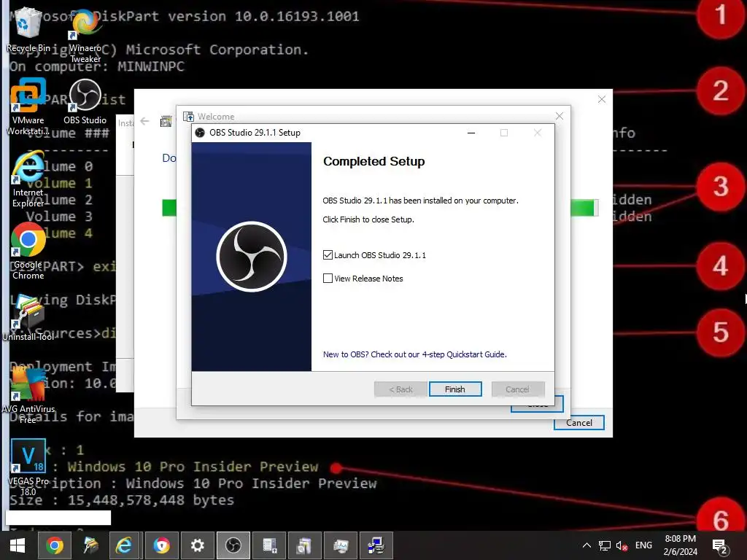Launch VMware Workstation desktop shortcut

[x=28, y=106]
